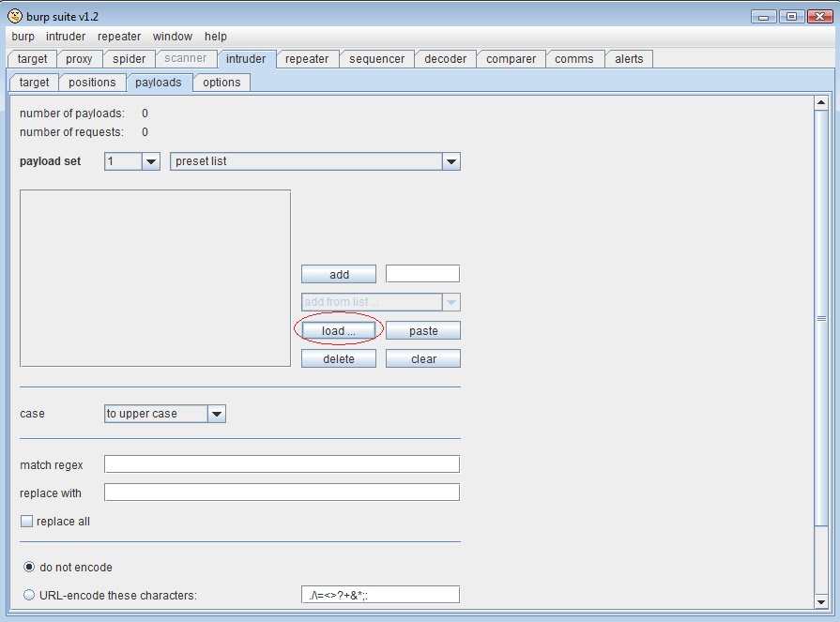Switch to the spider tab
840x622 pixels.
pos(130,59)
